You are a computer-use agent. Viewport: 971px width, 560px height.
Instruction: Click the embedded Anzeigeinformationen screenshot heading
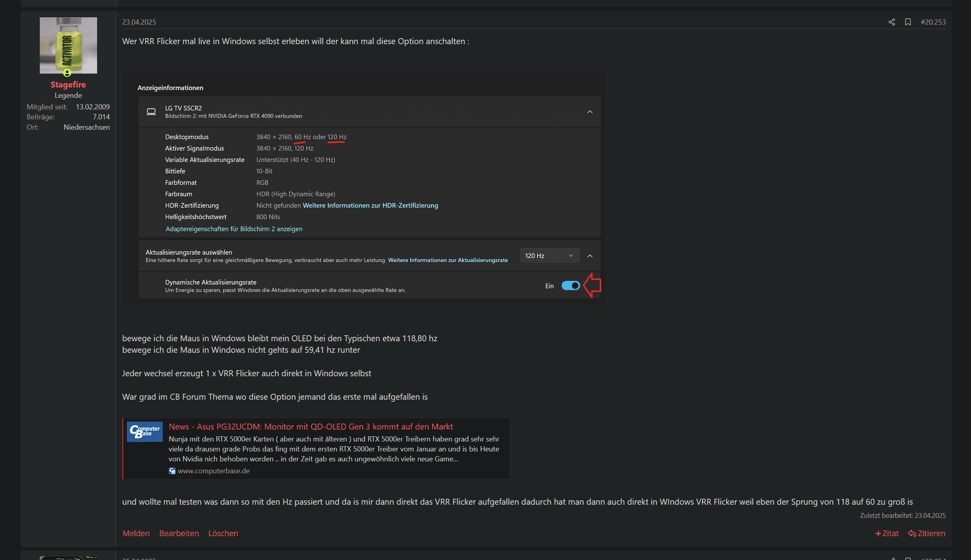(170, 87)
